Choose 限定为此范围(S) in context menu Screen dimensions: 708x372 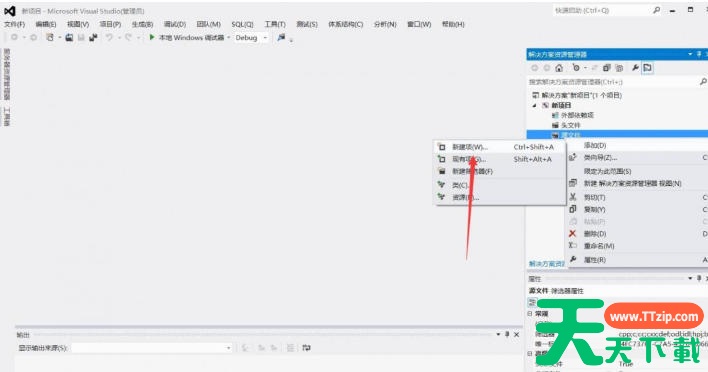click(x=638, y=171)
